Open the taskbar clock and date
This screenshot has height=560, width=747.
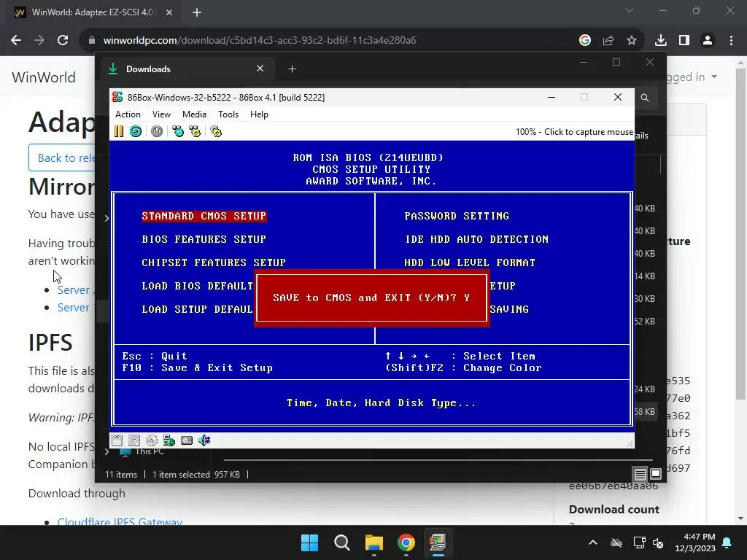[x=695, y=542]
